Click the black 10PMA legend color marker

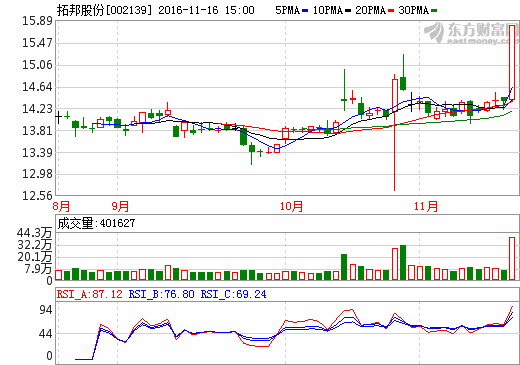click(x=348, y=11)
